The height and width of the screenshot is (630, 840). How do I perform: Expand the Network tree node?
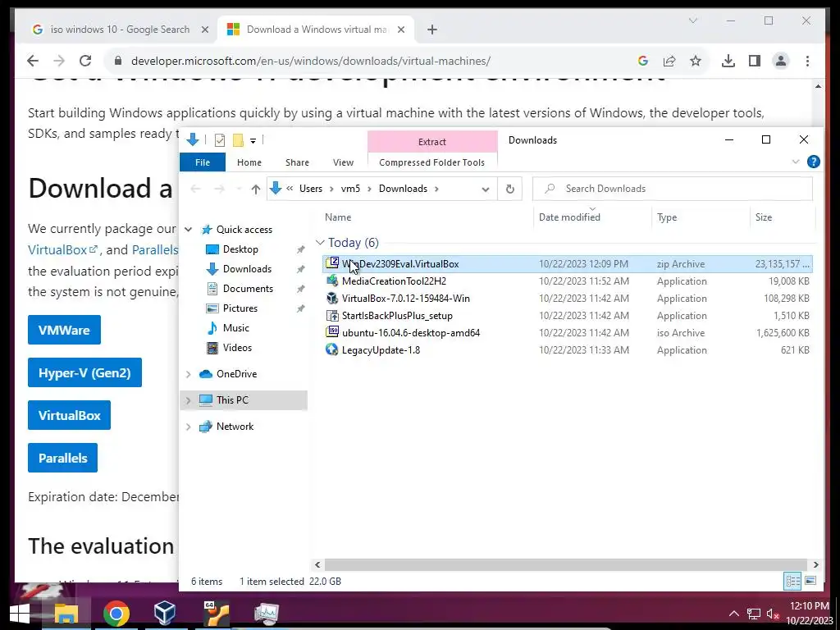tap(188, 427)
